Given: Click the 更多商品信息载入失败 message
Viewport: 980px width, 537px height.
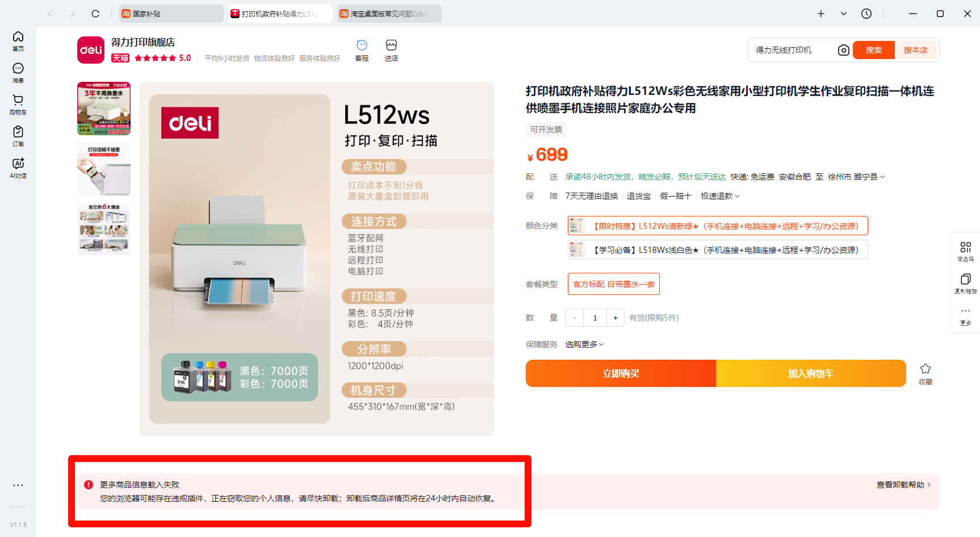Looking at the screenshot, I should click(x=140, y=485).
